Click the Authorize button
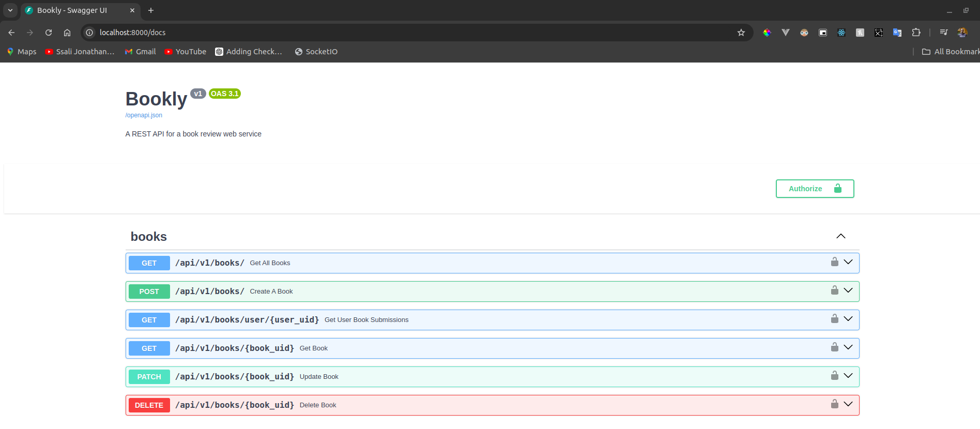Image resolution: width=980 pixels, height=429 pixels. click(x=815, y=189)
